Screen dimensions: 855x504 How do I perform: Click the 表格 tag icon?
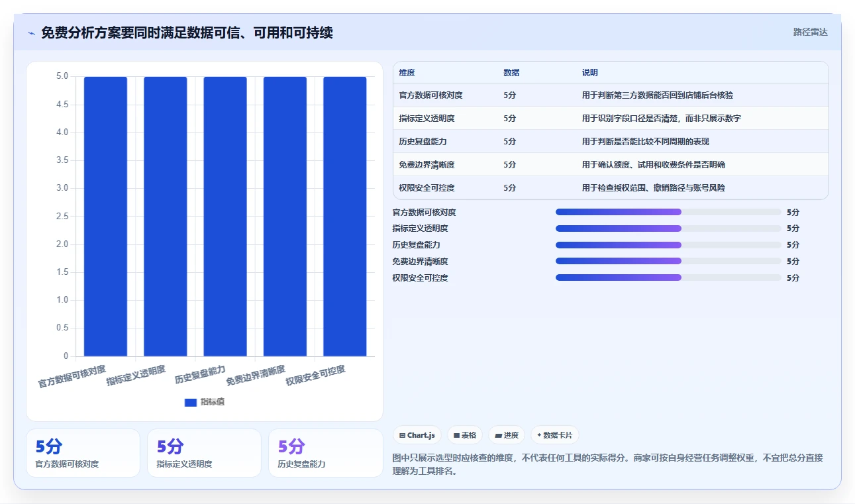click(x=456, y=435)
